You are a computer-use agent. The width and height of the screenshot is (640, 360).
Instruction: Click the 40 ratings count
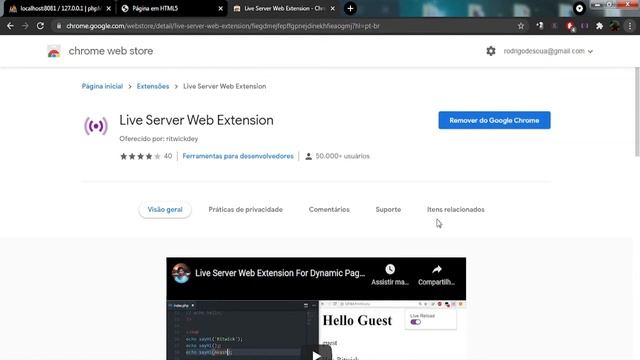pos(168,156)
